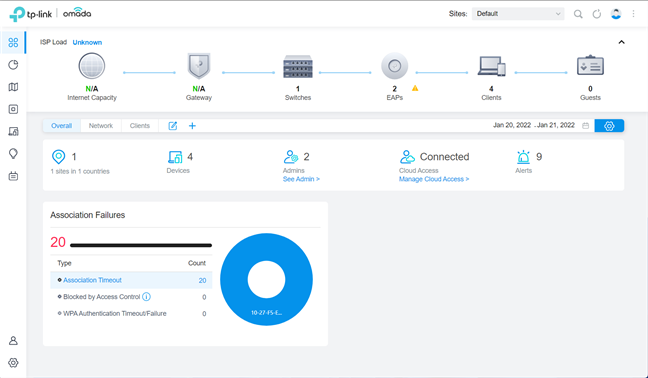Open the Sites Default dropdown
This screenshot has height=378, width=648.
(518, 14)
